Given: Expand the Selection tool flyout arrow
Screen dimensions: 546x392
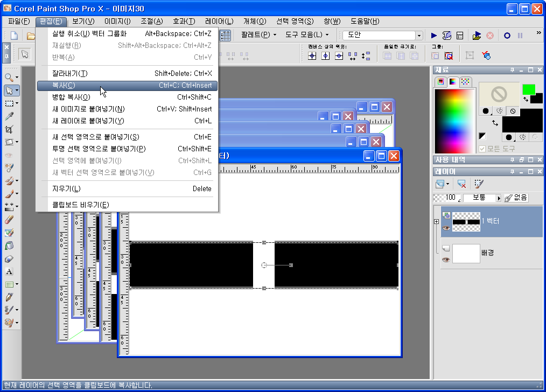Looking at the screenshot, I should point(17,103).
